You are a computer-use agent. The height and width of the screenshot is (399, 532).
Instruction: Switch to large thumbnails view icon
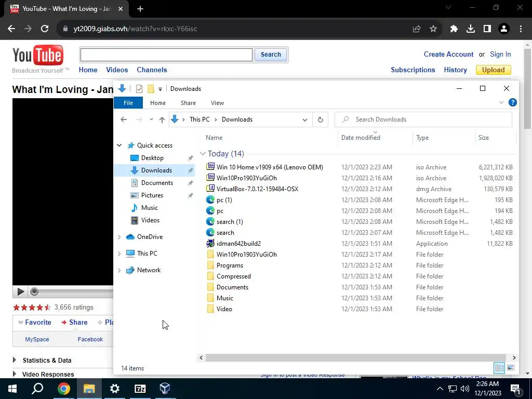point(511,368)
